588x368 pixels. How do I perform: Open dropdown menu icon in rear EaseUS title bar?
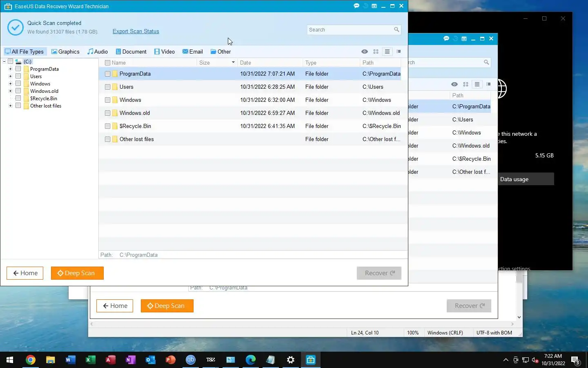(464, 38)
